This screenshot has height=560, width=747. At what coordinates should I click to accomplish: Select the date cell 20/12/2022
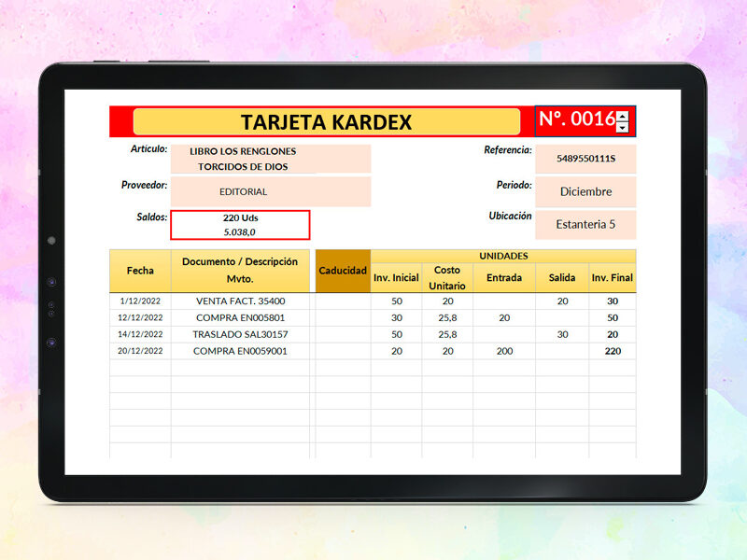(x=140, y=351)
